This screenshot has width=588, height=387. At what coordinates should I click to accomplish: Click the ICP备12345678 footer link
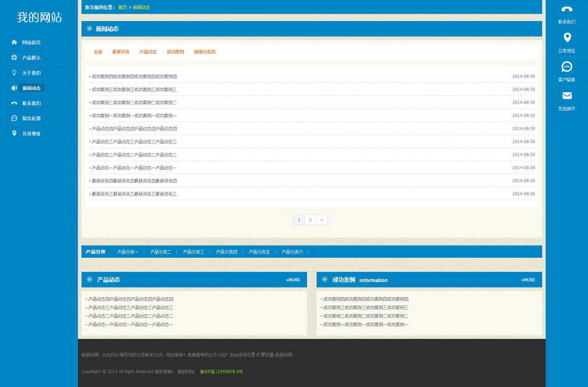point(221,372)
